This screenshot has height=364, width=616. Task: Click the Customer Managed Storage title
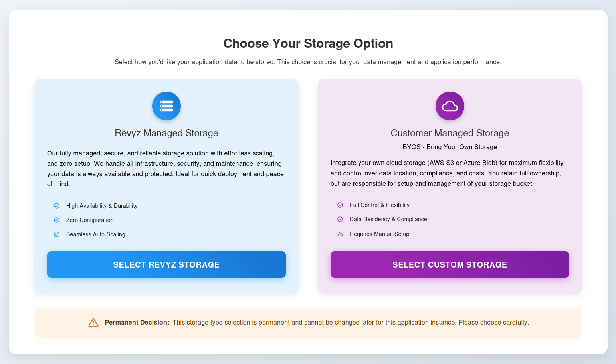click(450, 133)
